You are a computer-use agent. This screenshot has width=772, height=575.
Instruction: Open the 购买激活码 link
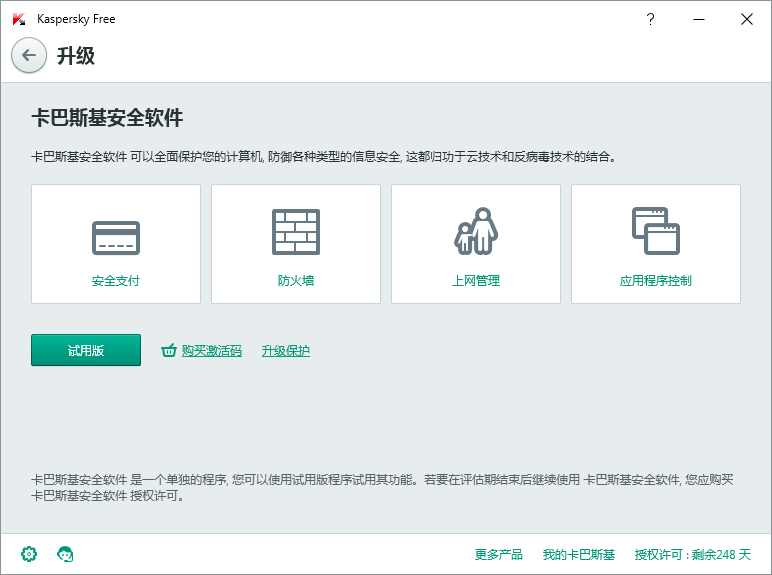(x=211, y=351)
